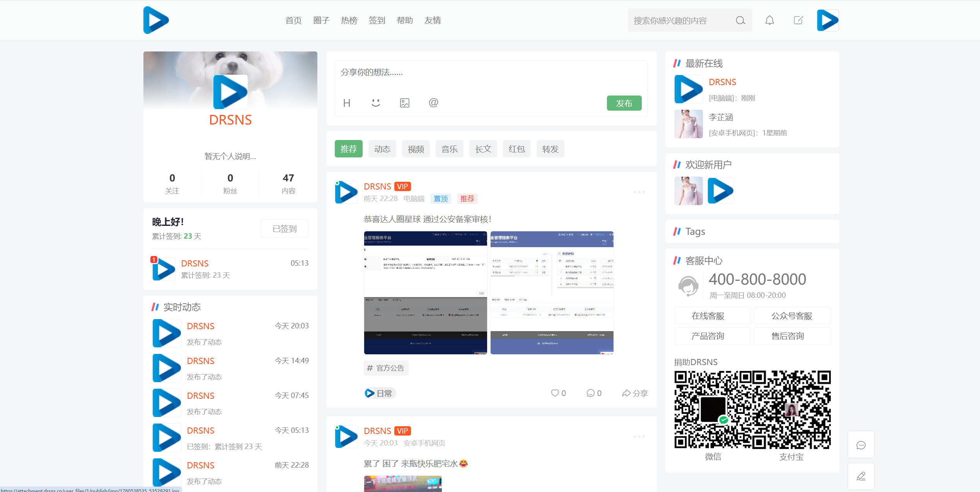980x492 pixels.
Task: Open comments via the comment icon on the pinned post
Action: point(590,393)
